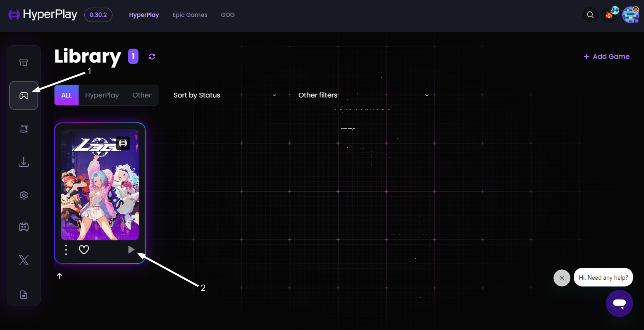644x330 pixels.
Task: Open the purple chat support button
Action: tap(619, 303)
